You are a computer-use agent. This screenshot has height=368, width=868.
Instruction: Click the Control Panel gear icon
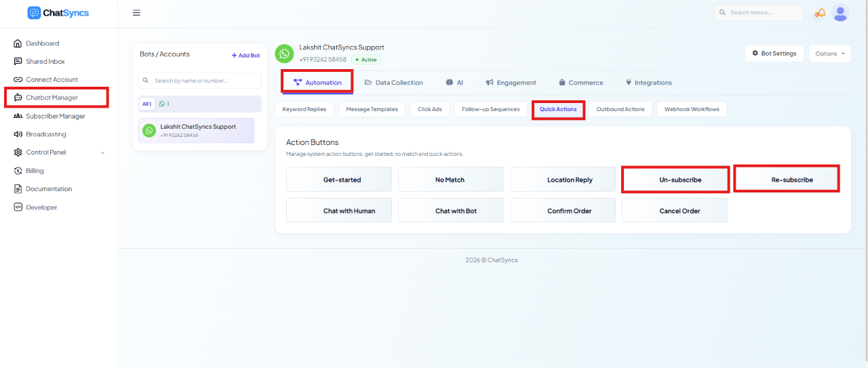click(18, 152)
